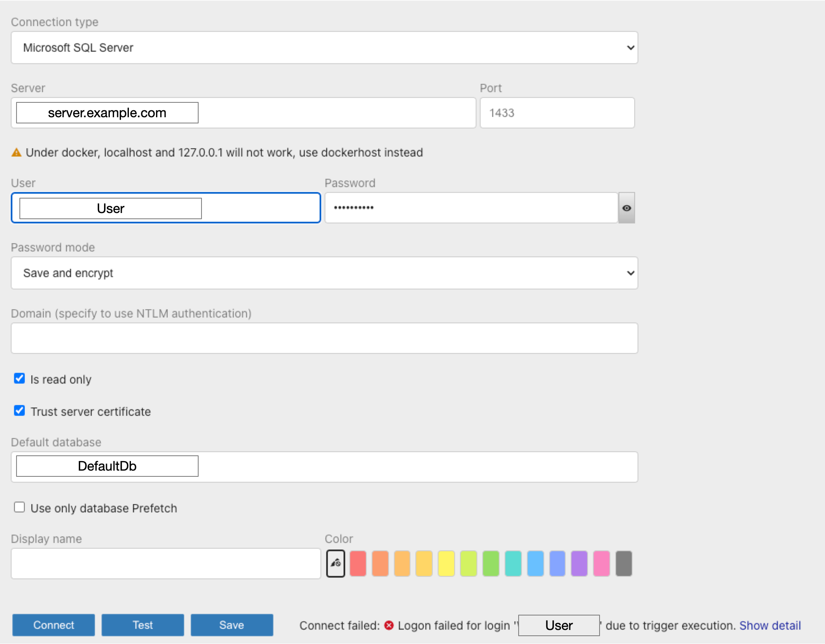The width and height of the screenshot is (825, 644).
Task: Uncheck the Is read only checkbox
Action: tap(19, 379)
